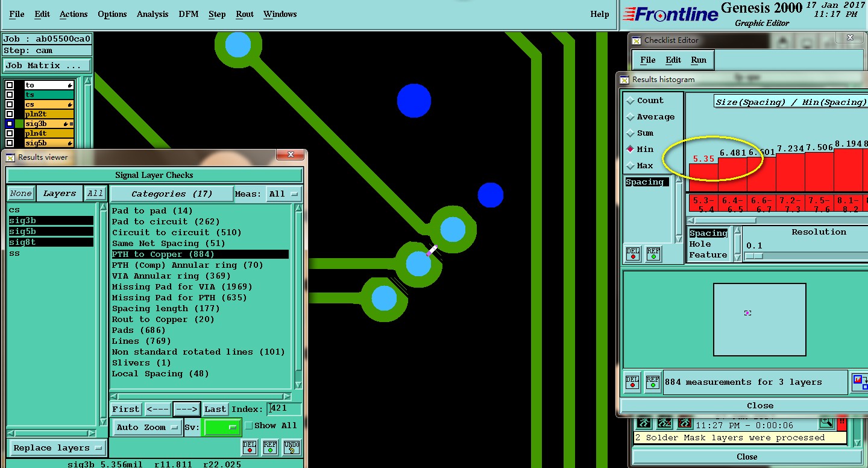Click REF icon beside 884 measurements text
The image size is (868, 468).
[653, 382]
